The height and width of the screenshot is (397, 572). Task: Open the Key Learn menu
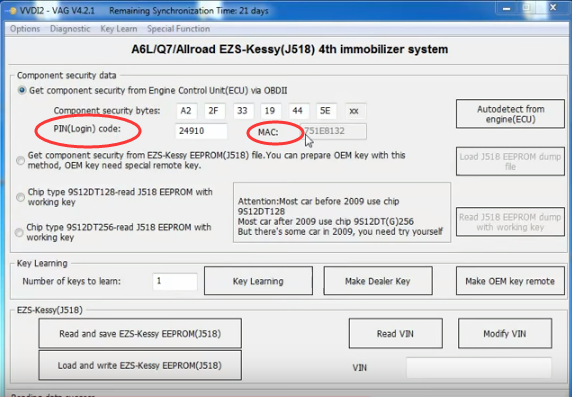coord(119,29)
